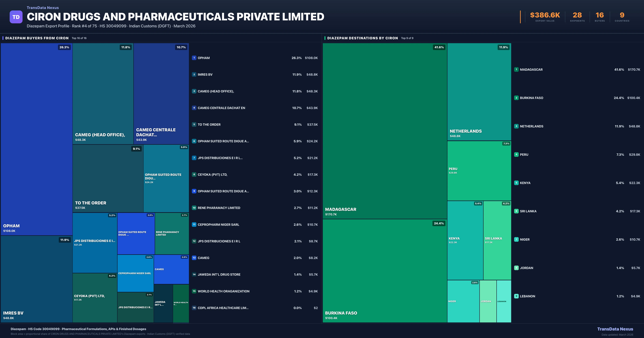Open the CEYOKA (PVT) LTD legend row
The height and width of the screenshot is (338, 644).
[x=255, y=174]
